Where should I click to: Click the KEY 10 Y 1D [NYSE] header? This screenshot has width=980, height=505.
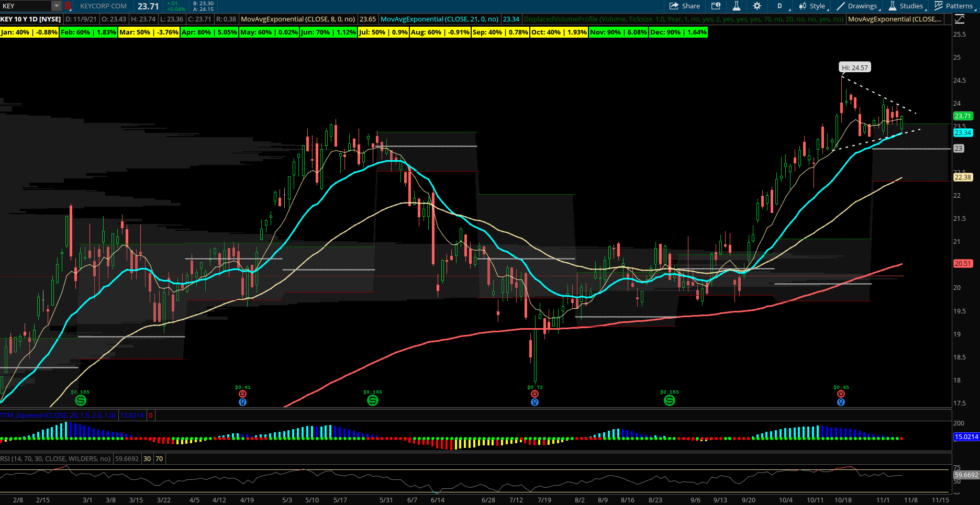pos(31,19)
